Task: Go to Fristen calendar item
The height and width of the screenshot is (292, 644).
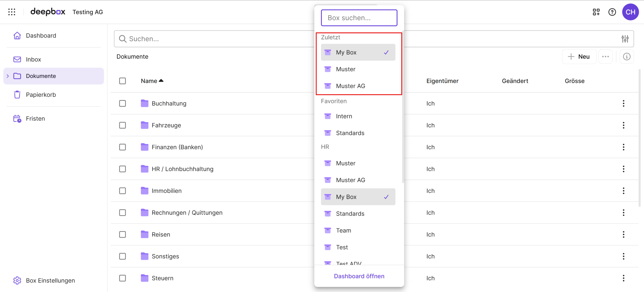Action: tap(35, 119)
